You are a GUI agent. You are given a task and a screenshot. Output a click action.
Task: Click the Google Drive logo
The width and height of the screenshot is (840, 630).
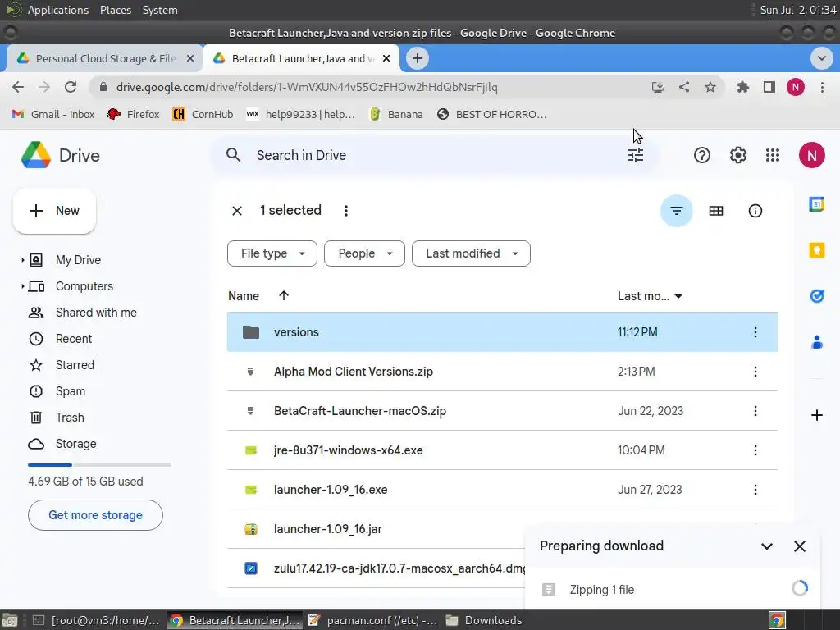point(36,155)
